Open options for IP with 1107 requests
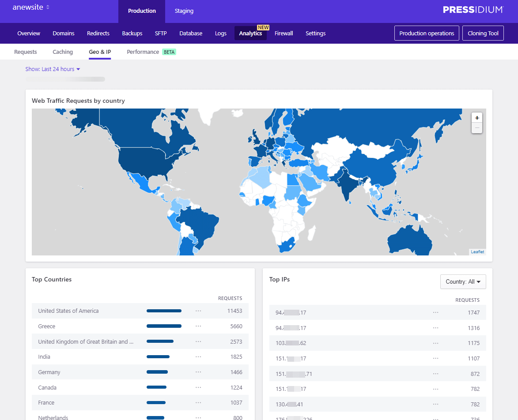 point(436,358)
